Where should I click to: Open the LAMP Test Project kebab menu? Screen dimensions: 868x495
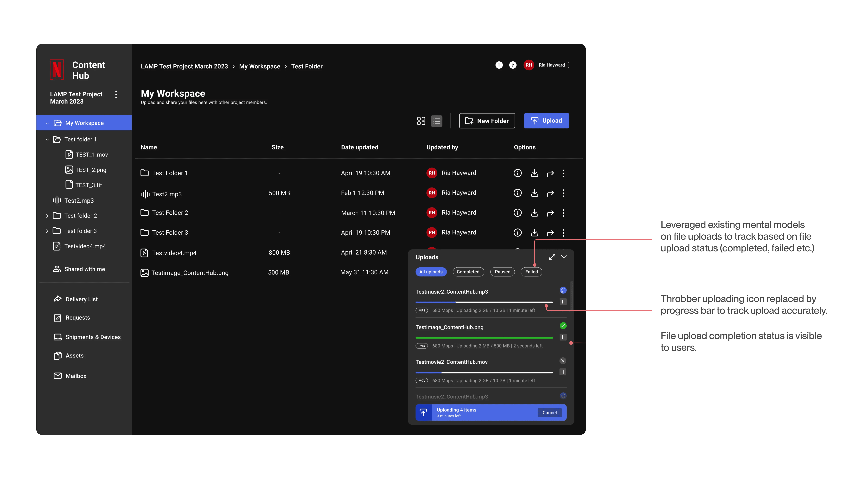click(x=116, y=95)
